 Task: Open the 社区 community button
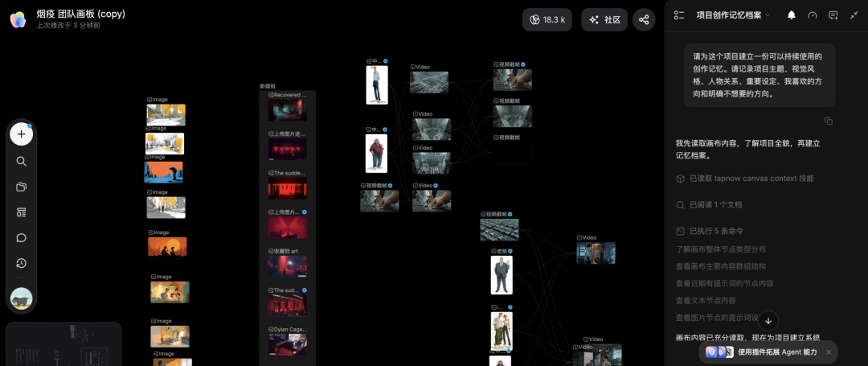[604, 20]
